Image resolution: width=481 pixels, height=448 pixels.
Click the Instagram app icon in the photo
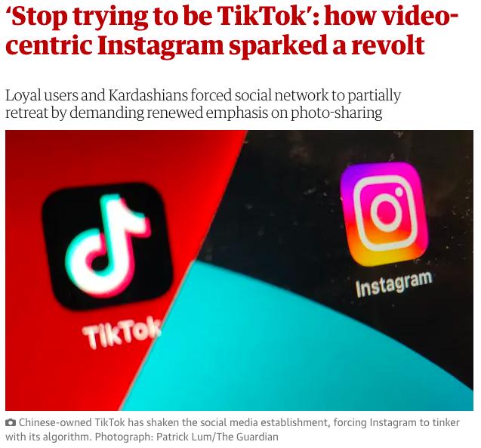coord(384,213)
